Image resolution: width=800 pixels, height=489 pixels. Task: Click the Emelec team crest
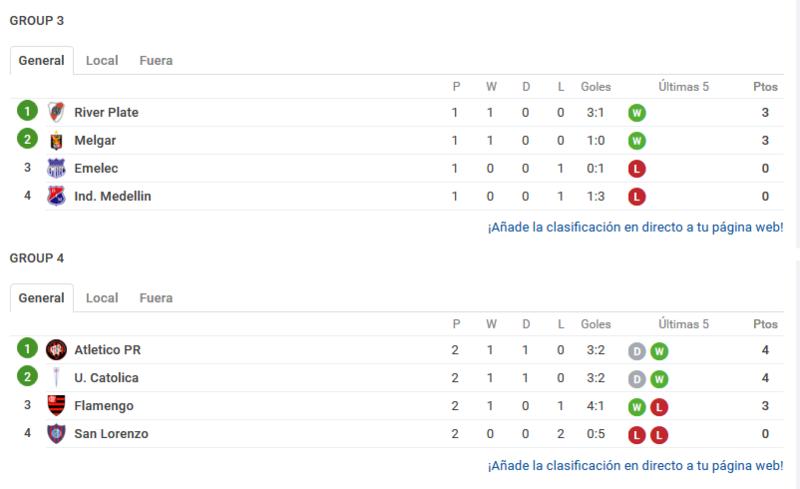[x=56, y=168]
